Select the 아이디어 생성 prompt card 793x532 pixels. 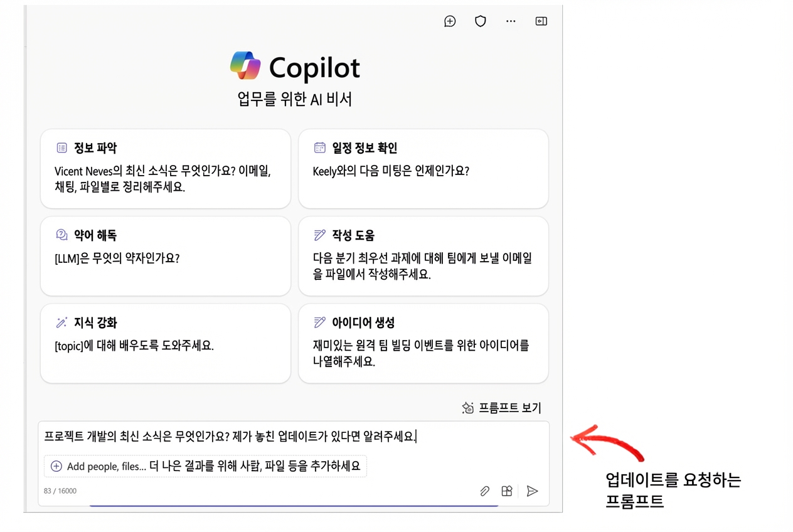pos(423,343)
